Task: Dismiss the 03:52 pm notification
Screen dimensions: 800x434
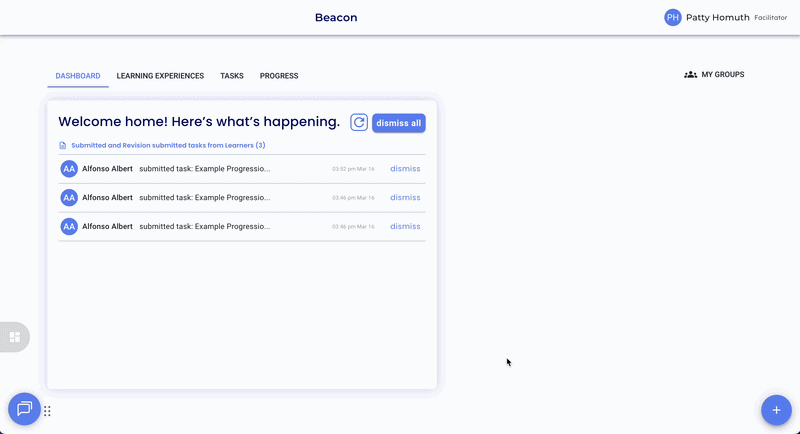Action: (405, 169)
